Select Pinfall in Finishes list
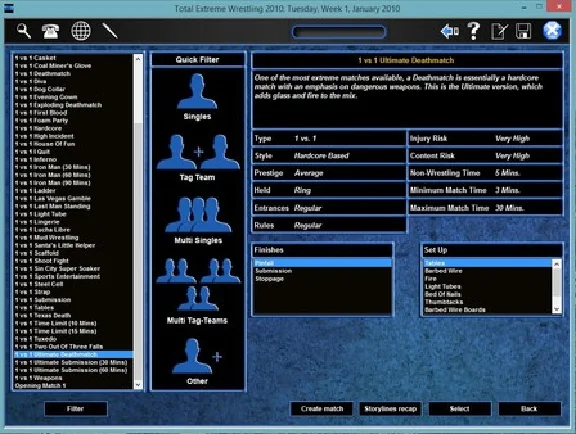Screen dimensions: 576x434 point(323,263)
